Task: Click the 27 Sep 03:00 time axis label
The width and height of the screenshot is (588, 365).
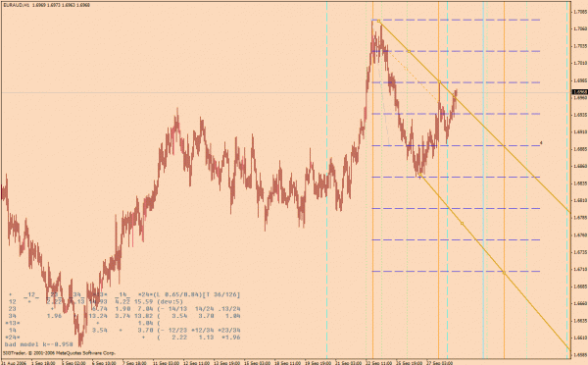Action: [x=440, y=363]
